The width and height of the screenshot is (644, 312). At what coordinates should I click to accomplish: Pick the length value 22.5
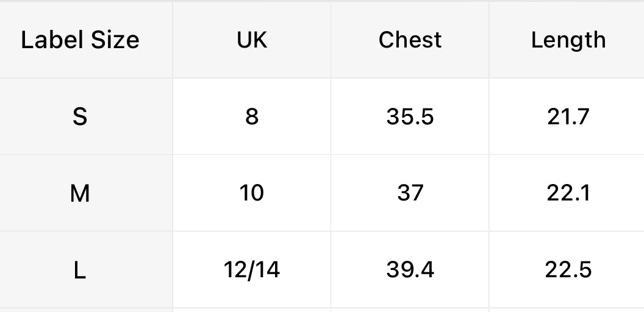click(568, 269)
